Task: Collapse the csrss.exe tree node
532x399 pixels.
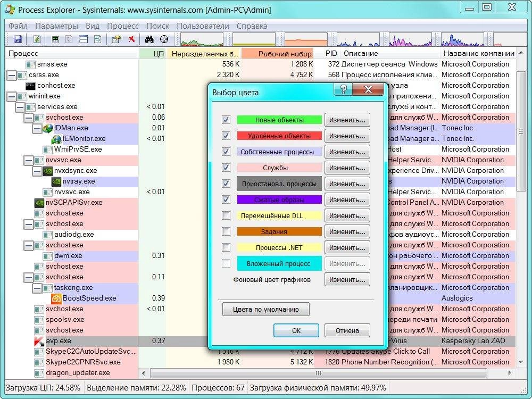Action: tap(12, 75)
